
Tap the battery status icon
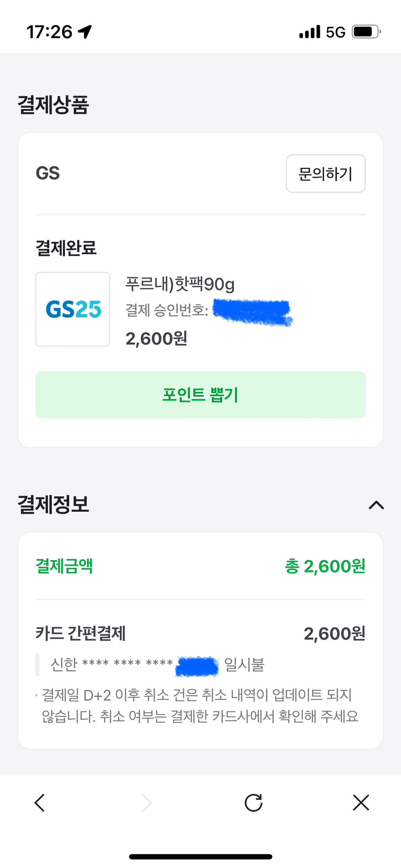366,32
